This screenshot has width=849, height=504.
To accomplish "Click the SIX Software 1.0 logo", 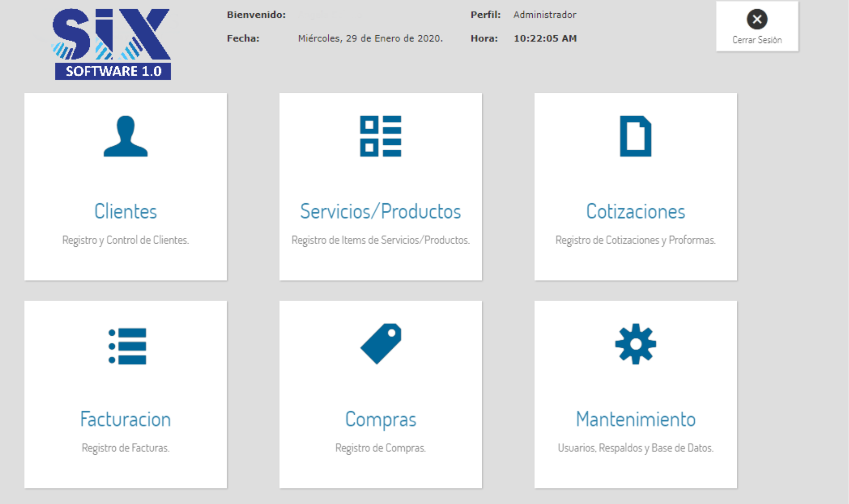I will pyautogui.click(x=112, y=44).
